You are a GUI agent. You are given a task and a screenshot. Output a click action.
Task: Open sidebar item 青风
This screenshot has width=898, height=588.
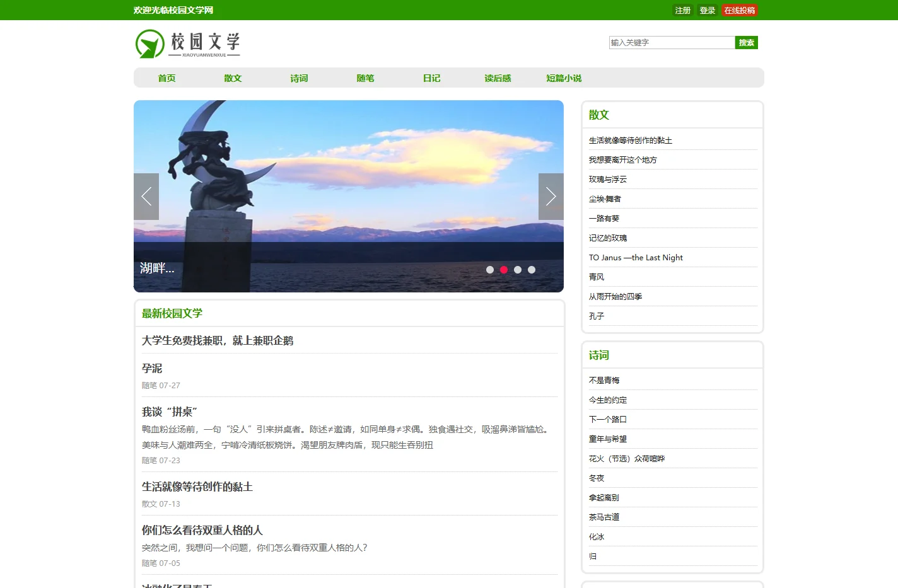tap(597, 277)
